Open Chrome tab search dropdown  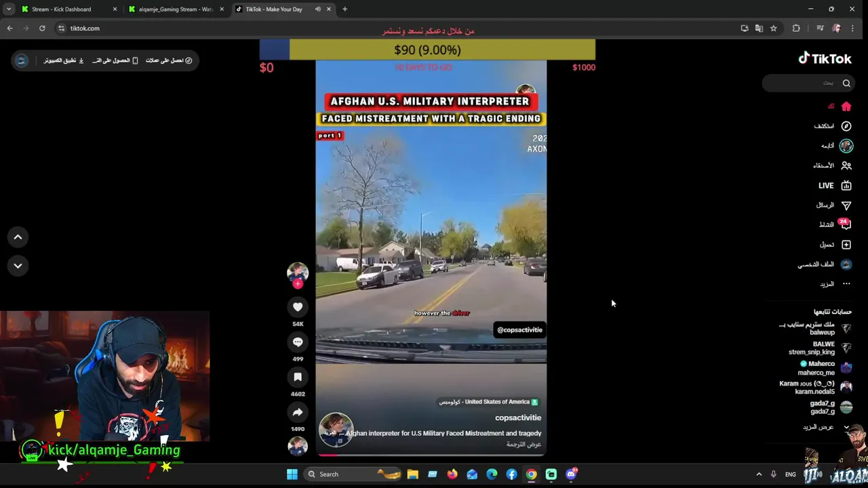9,9
